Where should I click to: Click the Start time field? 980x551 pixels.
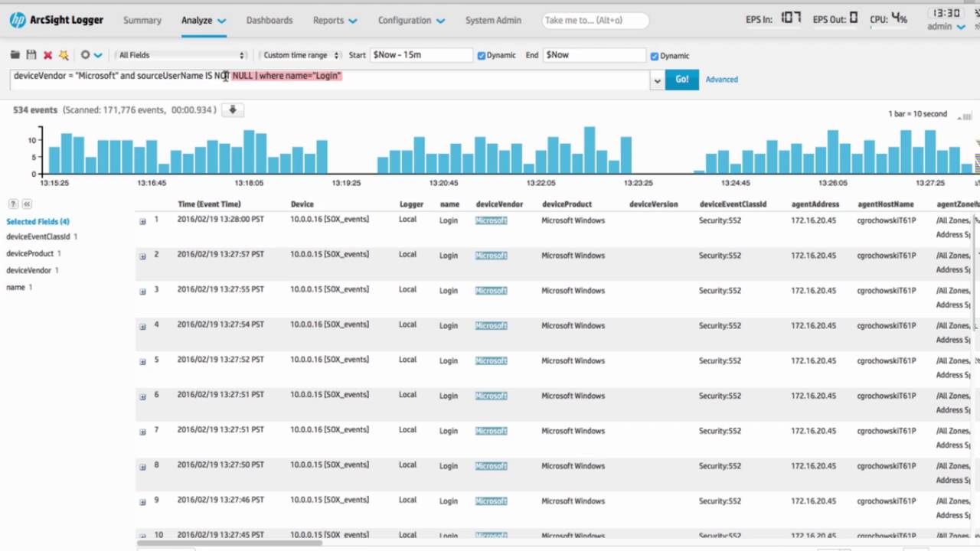[x=421, y=55]
